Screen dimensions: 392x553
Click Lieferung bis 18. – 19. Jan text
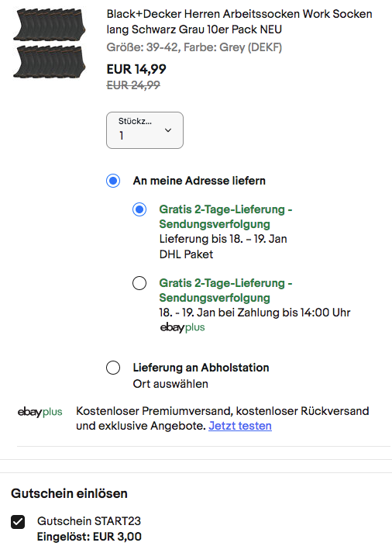pos(223,239)
